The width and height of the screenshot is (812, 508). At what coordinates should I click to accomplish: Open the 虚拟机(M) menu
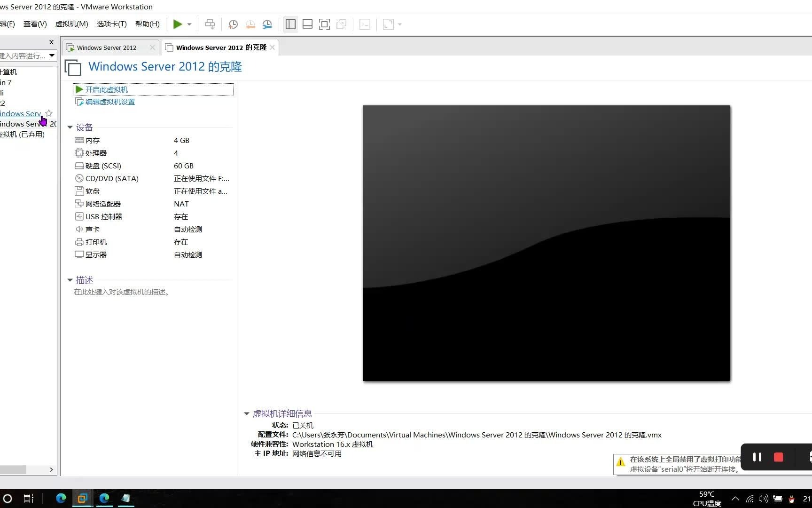tap(71, 24)
